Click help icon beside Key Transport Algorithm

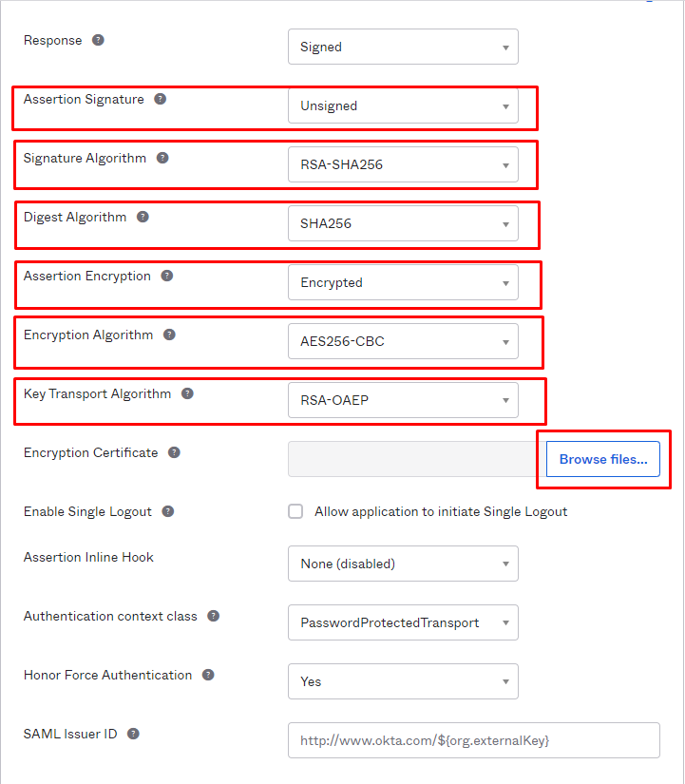(x=187, y=393)
